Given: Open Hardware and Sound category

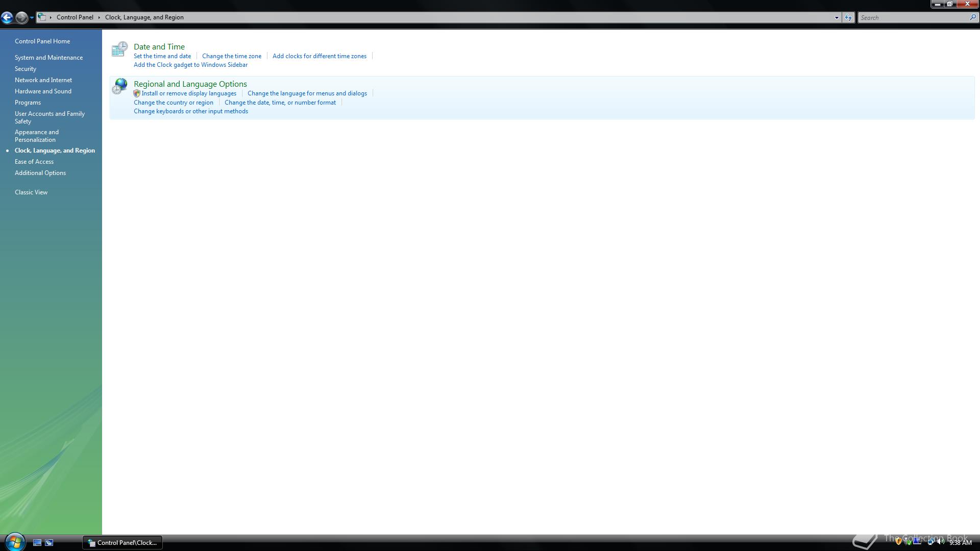Looking at the screenshot, I should (x=43, y=91).
